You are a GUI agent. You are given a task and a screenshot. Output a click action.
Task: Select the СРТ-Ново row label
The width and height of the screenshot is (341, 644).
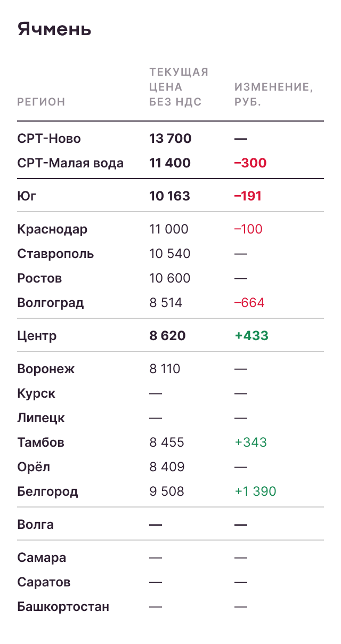click(x=49, y=139)
